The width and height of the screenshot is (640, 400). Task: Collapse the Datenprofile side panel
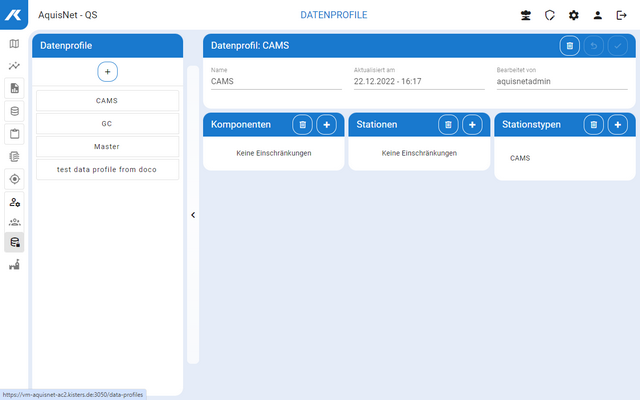193,215
